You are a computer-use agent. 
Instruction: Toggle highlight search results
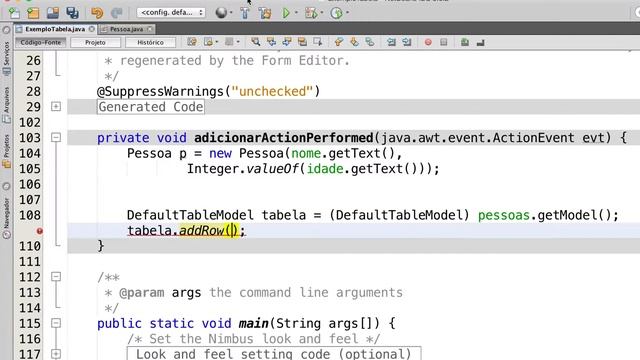302,42
